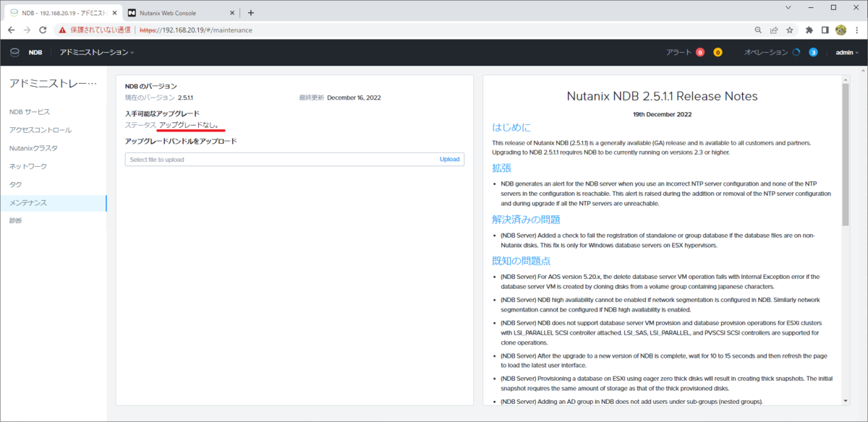This screenshot has height=422, width=868.
Task: Click the release notes scroll-up arrow
Action: pyautogui.click(x=846, y=78)
